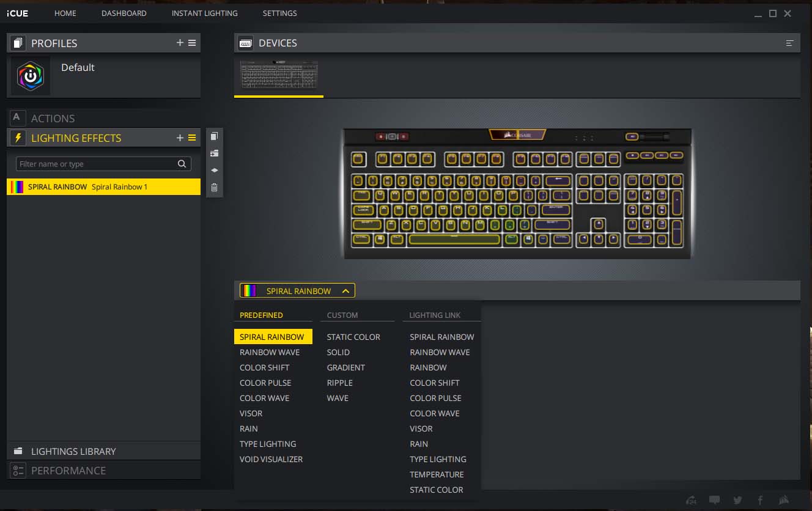Open the Facebook link icon
This screenshot has height=511, width=812.
760,500
